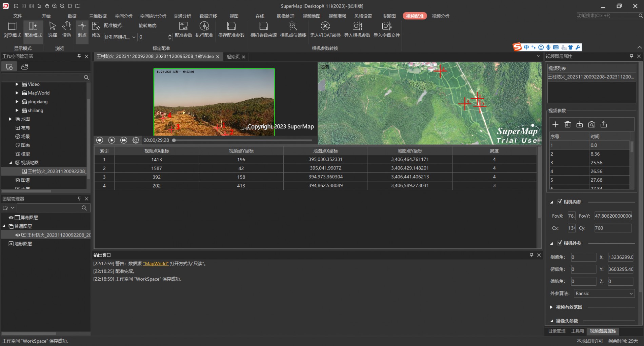Switch to the 起始页 document tab
Image resolution: width=644 pixels, height=346 pixels.
(x=233, y=57)
